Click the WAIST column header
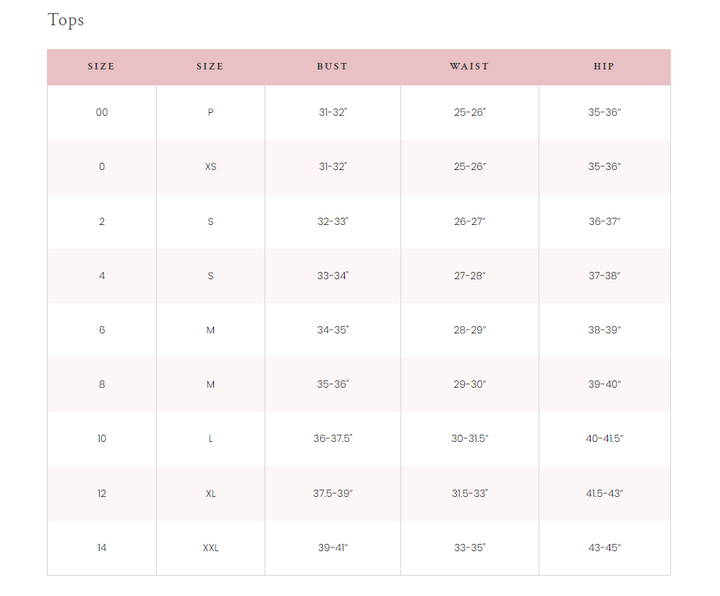This screenshot has height=596, width=720. (x=469, y=67)
